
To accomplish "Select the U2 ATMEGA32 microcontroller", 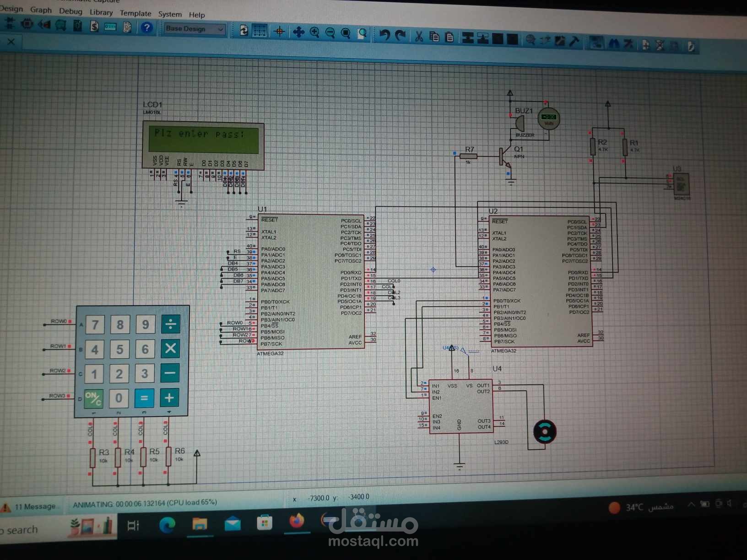I will [541, 282].
